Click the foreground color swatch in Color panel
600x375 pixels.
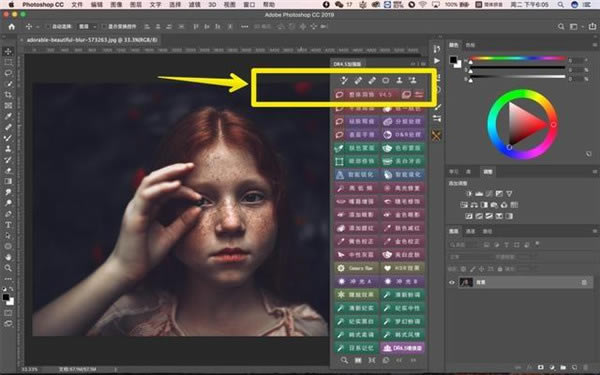[x=453, y=60]
